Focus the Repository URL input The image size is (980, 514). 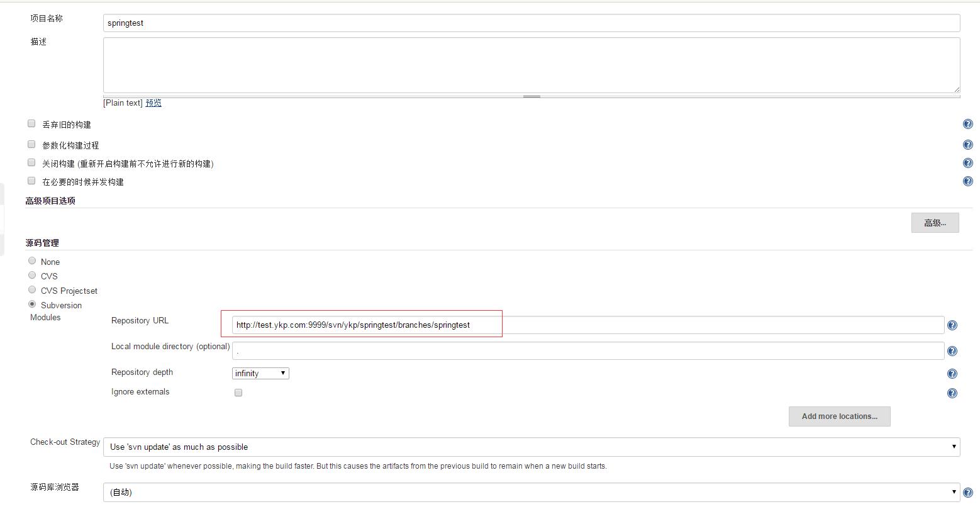(x=588, y=325)
